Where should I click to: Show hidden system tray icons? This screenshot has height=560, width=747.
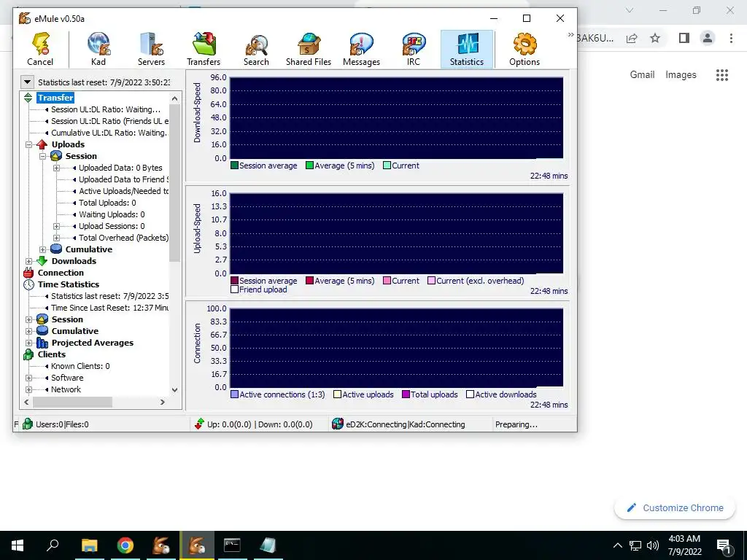(617, 545)
